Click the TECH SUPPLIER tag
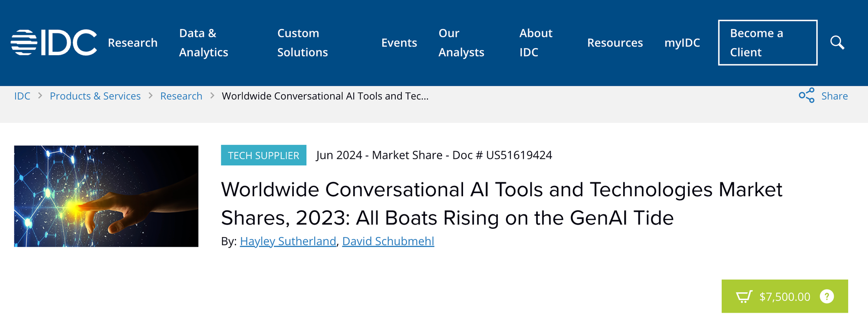Image resolution: width=868 pixels, height=333 pixels. pyautogui.click(x=263, y=155)
